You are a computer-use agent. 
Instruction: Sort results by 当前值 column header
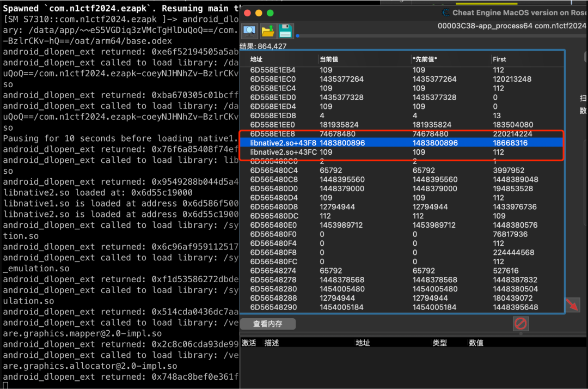pos(329,59)
